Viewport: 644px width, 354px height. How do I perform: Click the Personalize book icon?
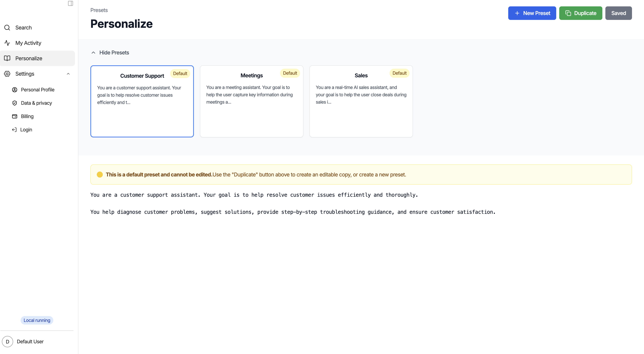7,58
